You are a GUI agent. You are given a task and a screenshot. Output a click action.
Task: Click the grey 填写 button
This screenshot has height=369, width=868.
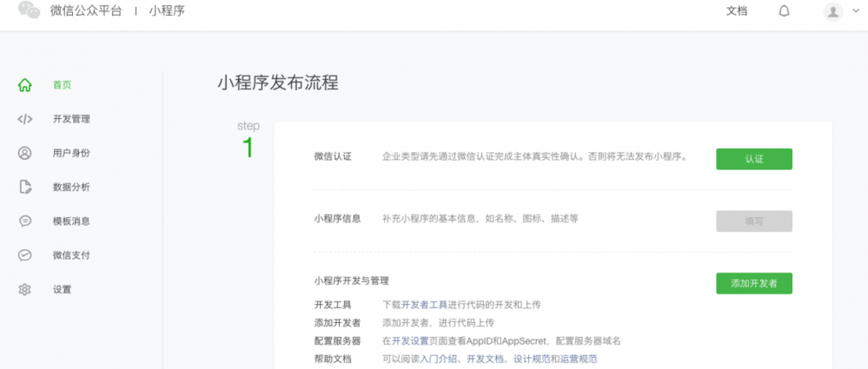[x=754, y=221]
